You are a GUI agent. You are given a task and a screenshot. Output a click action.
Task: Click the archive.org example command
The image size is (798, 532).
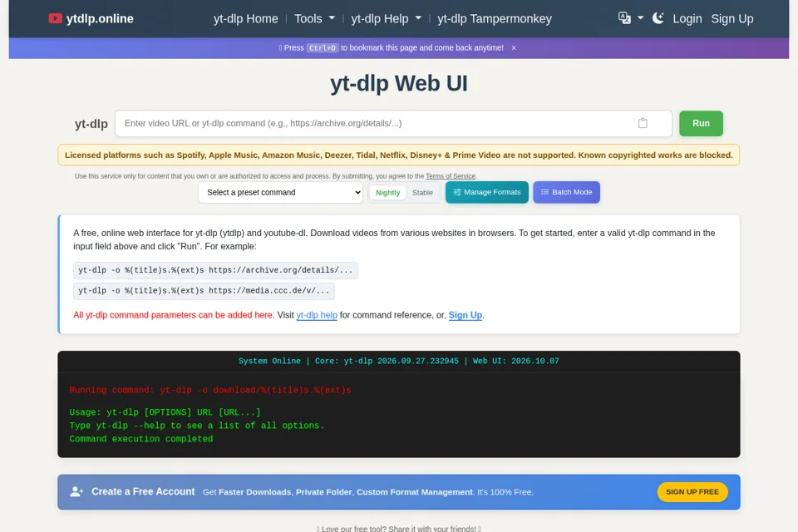click(x=215, y=270)
